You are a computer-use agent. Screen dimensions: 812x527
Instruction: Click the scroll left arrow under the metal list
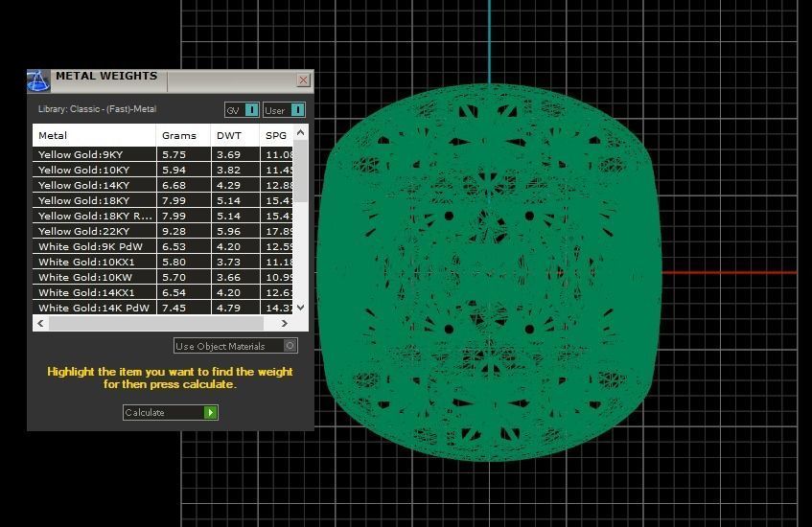(x=40, y=324)
